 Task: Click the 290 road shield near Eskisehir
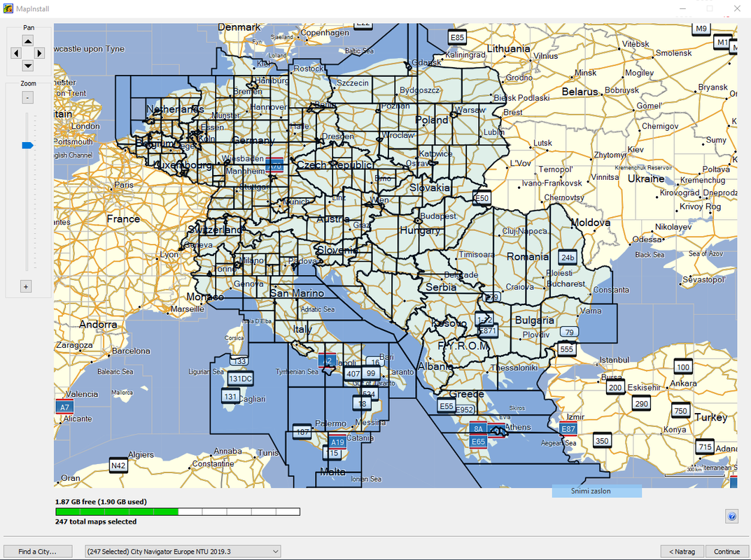tap(641, 404)
